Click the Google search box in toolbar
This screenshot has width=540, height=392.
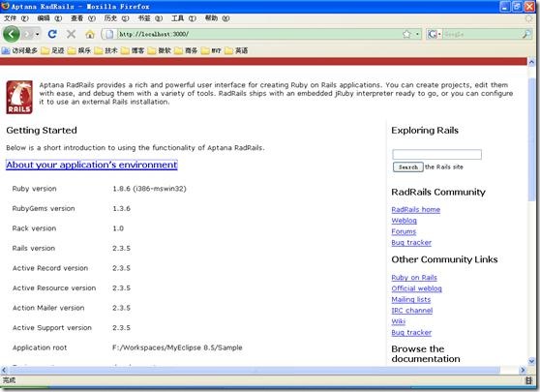[482, 34]
